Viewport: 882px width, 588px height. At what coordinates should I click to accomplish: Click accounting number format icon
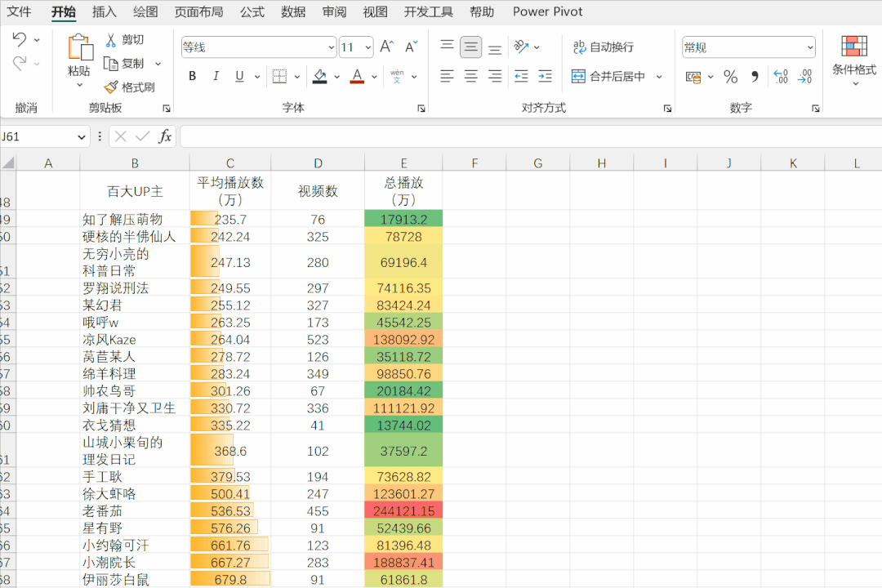coord(693,77)
